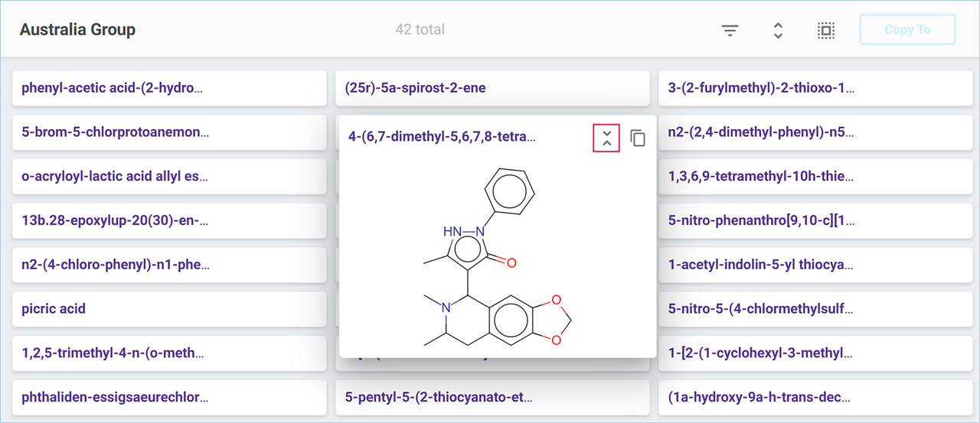Viewport: 980px width, 423px height.
Task: Open the filter list icon
Action: pos(730,31)
